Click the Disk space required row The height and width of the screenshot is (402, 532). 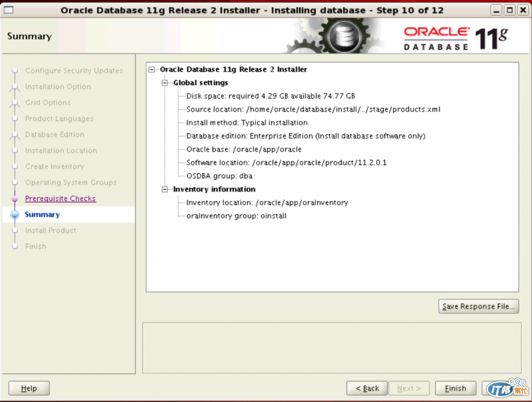click(x=271, y=96)
